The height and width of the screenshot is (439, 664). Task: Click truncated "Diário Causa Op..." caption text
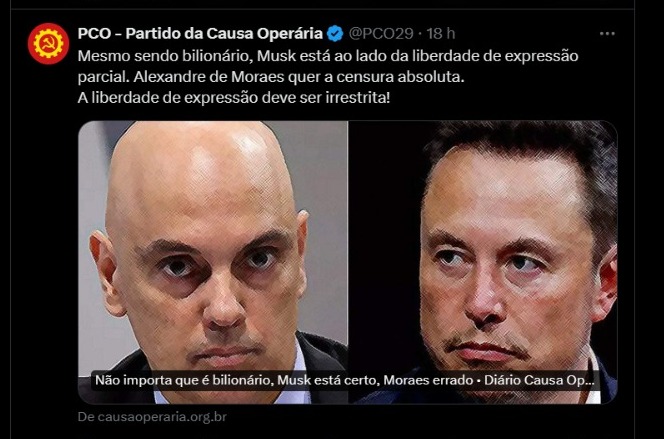(539, 380)
